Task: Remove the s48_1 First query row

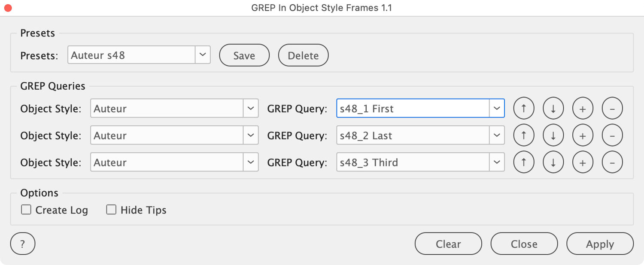Action: point(612,109)
